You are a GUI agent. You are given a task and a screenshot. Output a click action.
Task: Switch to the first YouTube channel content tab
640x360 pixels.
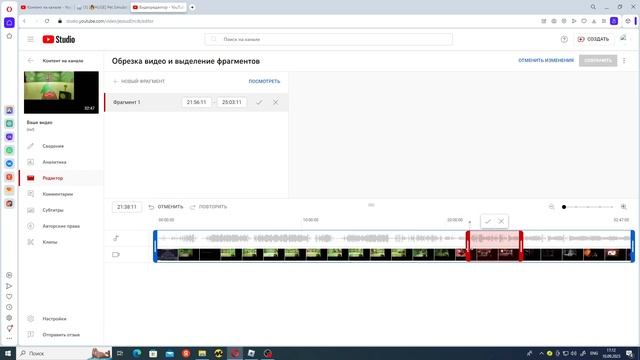[x=46, y=7]
